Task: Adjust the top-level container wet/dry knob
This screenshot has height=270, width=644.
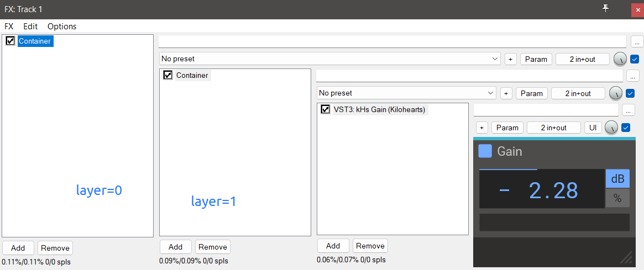Action: 620,60
